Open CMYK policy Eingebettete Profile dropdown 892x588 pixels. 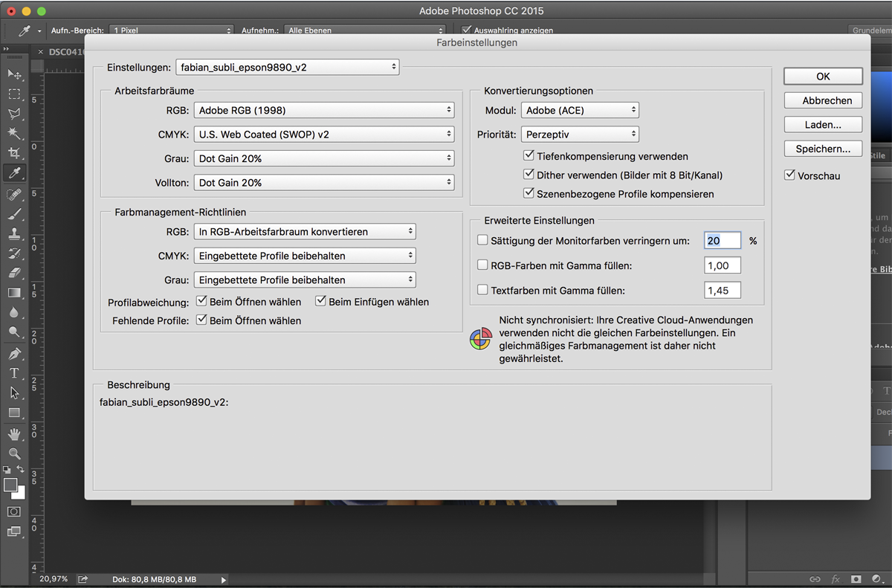(305, 256)
